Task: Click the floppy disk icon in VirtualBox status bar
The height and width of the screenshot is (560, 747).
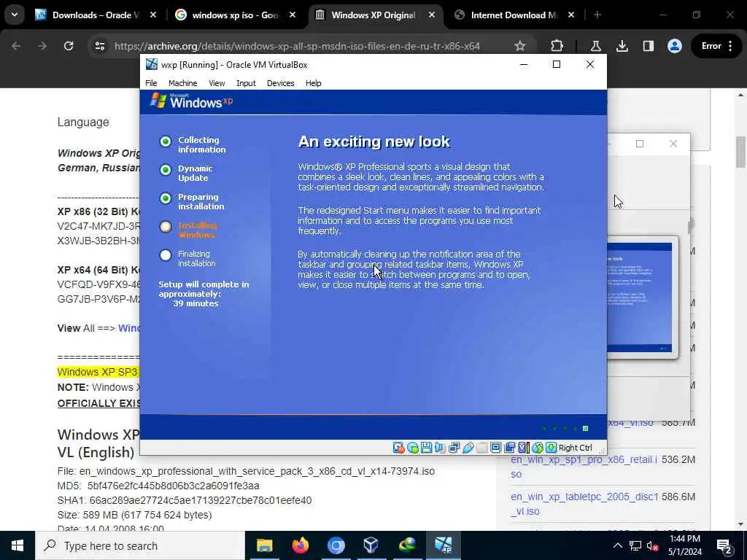Action: [426, 448]
